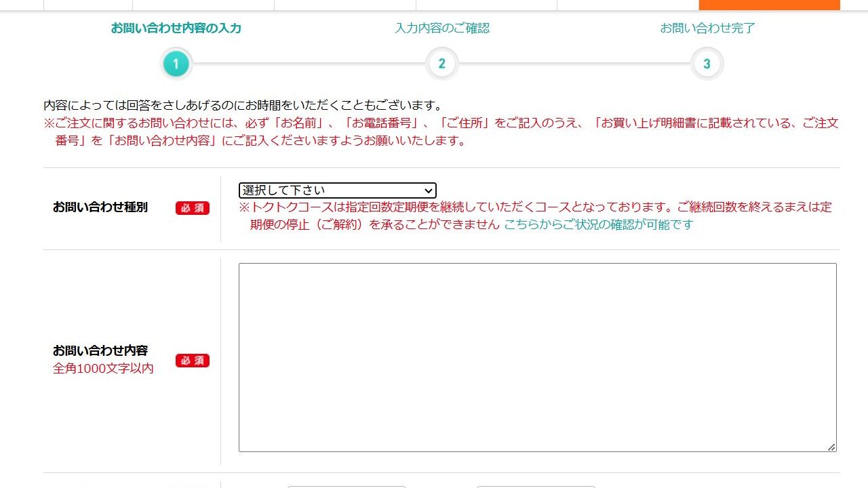Click the orange button at top right
Viewport: 868px width, 488px height.
769,5
